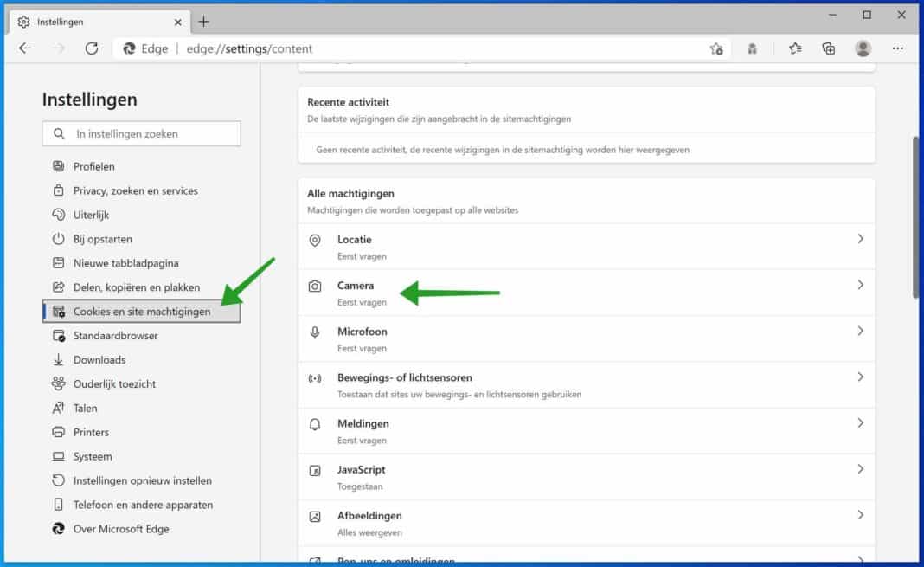Viewport: 924px width, 567px height.
Task: Open the favorites star in the address bar
Action: (x=716, y=48)
